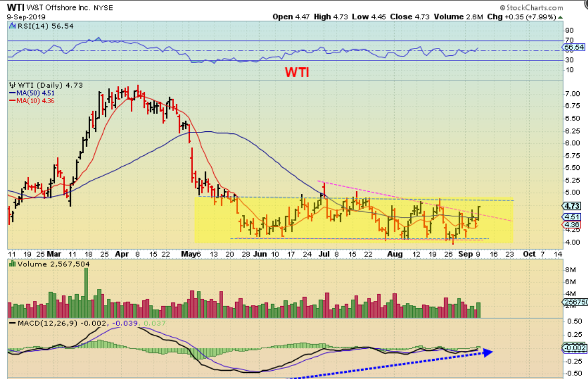Click the W&T Offshore Inc. NYSE name

70,7
